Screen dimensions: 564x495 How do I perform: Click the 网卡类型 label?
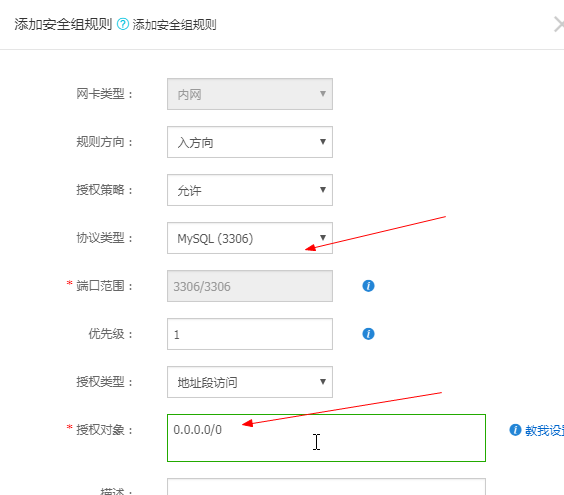pos(105,94)
